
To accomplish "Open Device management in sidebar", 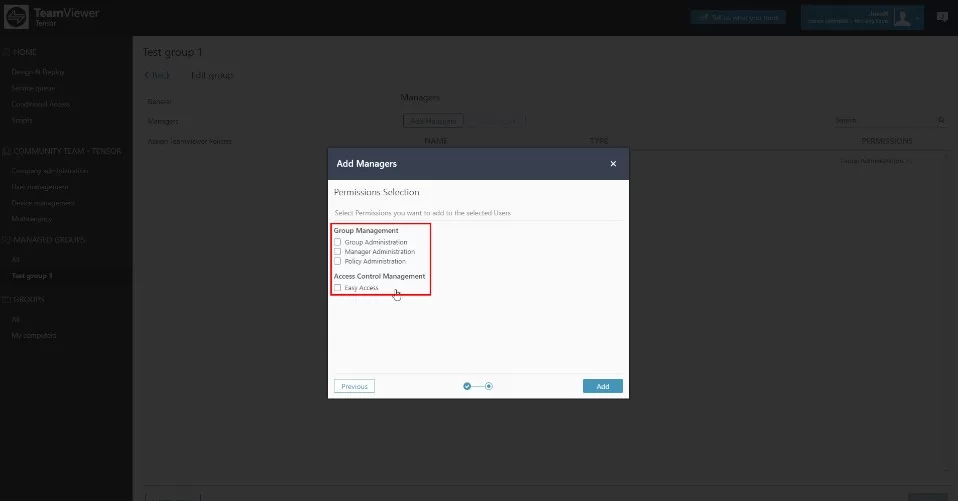I will tap(43, 203).
